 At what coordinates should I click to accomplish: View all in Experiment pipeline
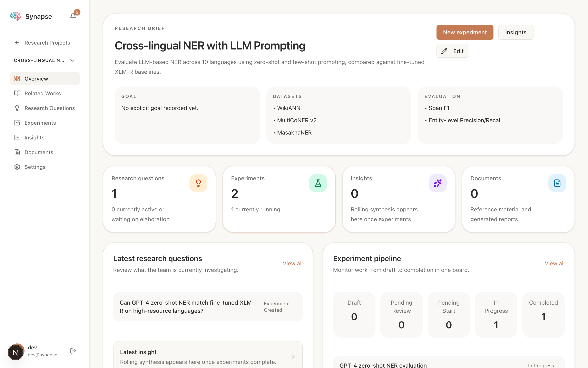point(555,263)
